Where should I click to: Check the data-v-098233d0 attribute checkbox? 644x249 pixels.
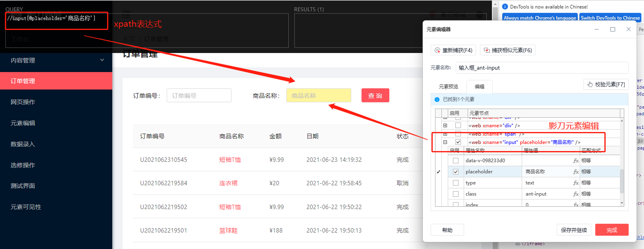(456, 161)
